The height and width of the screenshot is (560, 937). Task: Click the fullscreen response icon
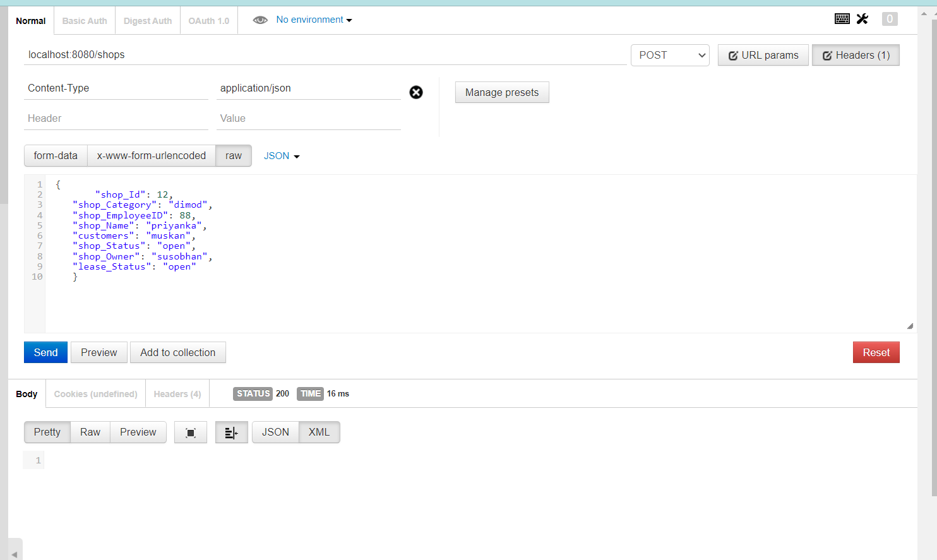pos(191,432)
